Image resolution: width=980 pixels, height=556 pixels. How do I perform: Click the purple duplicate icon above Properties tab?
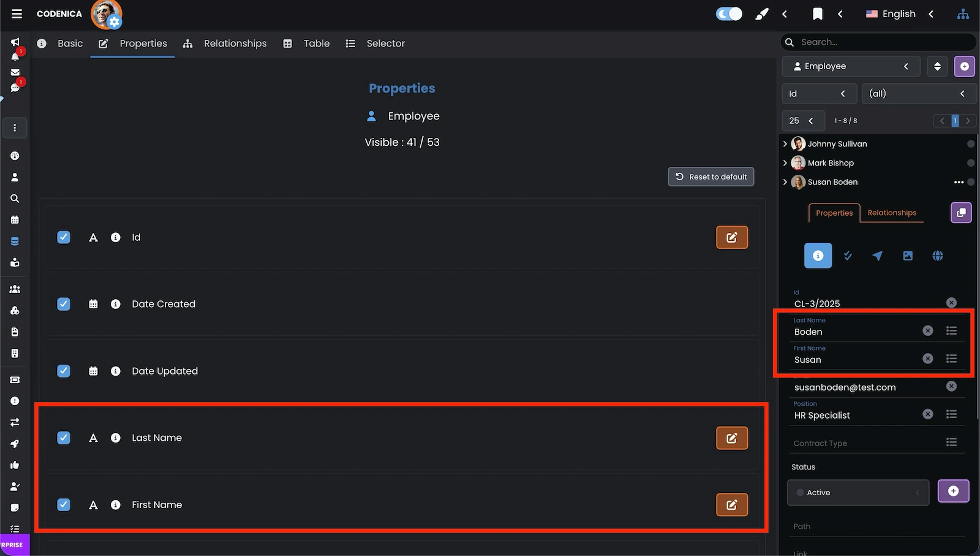(x=960, y=213)
